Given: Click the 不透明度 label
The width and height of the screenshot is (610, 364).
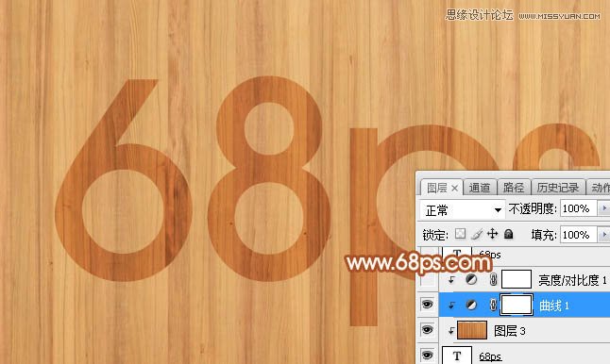Looking at the screenshot, I should (x=533, y=209).
